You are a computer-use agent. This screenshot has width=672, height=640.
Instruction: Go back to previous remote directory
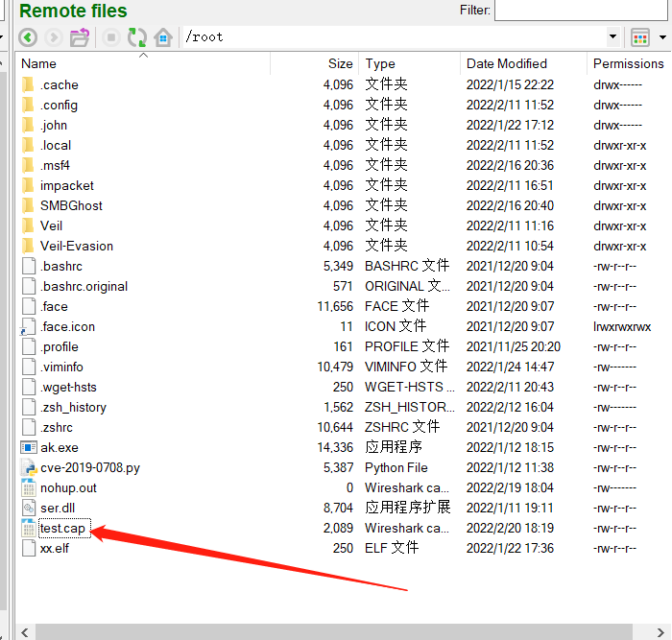coord(28,37)
